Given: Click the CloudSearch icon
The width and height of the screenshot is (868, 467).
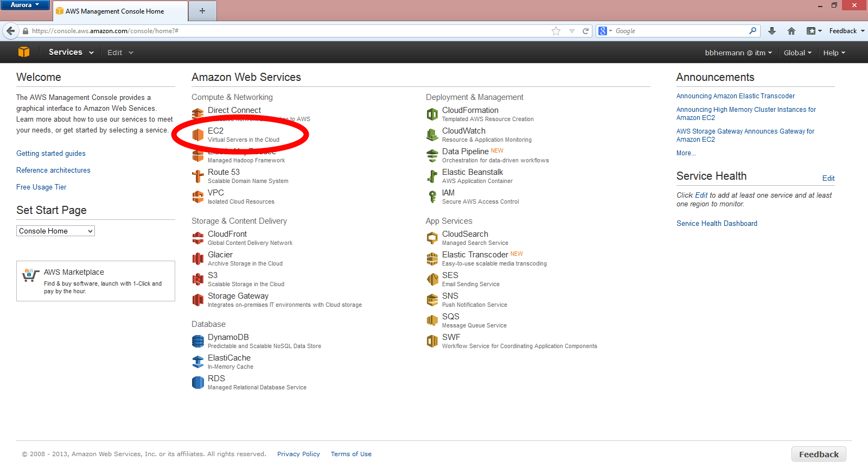Looking at the screenshot, I should 432,238.
